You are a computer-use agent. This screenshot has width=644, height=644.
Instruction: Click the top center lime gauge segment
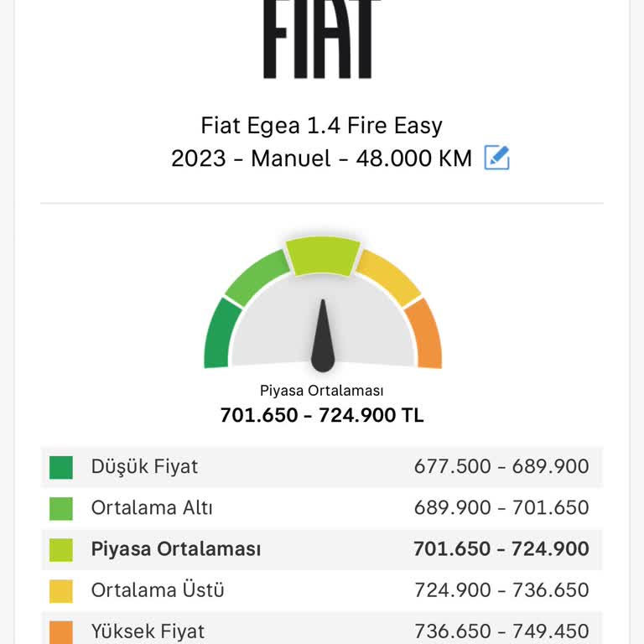click(323, 255)
